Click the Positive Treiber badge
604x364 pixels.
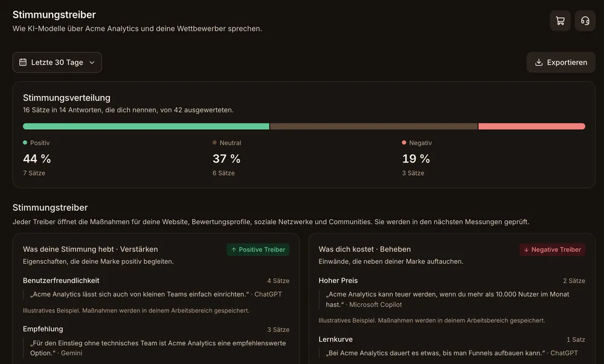click(258, 250)
